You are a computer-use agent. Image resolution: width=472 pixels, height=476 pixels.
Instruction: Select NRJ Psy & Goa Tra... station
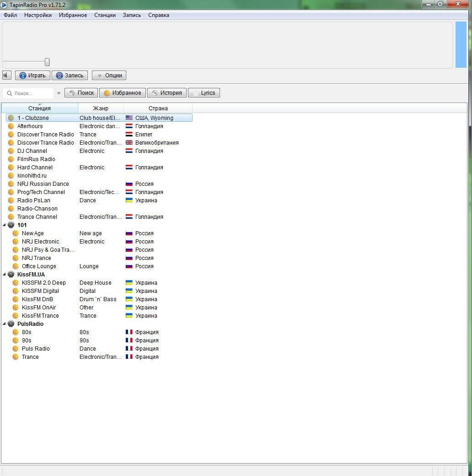(x=48, y=249)
